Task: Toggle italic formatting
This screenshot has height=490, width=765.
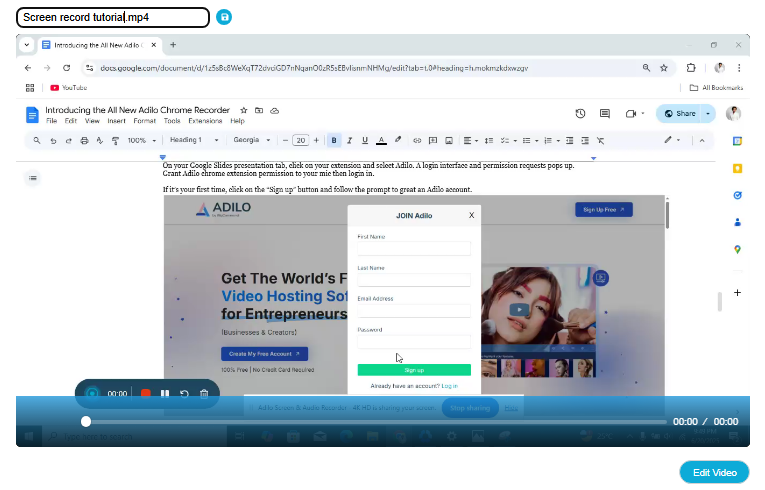Action: tap(349, 141)
